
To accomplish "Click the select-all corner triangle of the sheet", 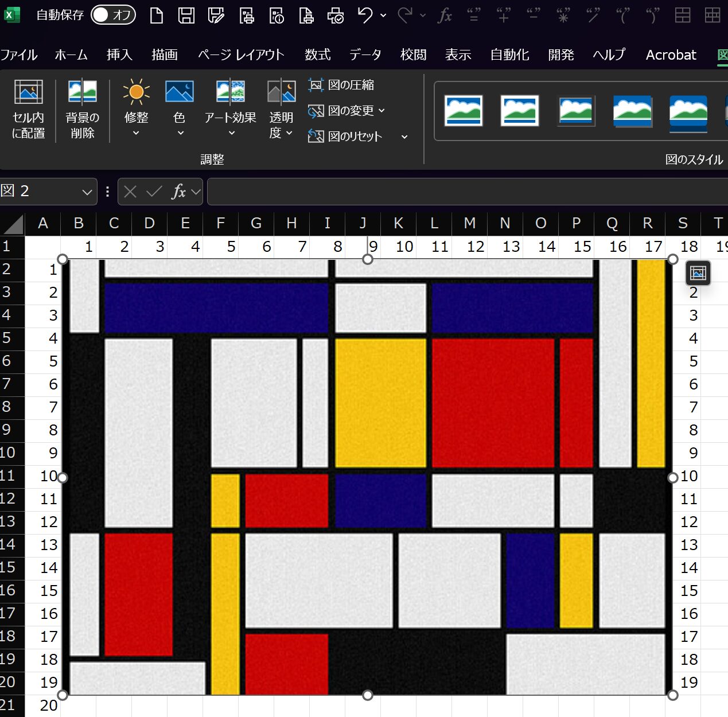I will [x=13, y=224].
